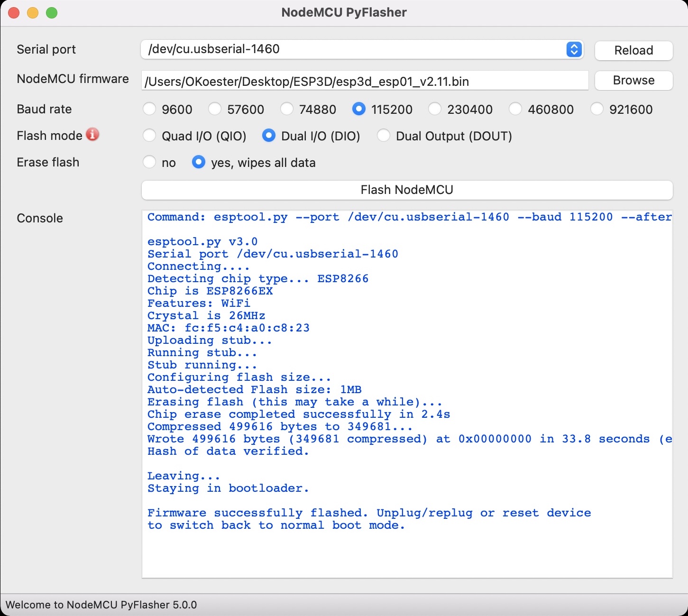
Task: Select Quad I/O (QIO) flash mode
Action: pos(149,136)
